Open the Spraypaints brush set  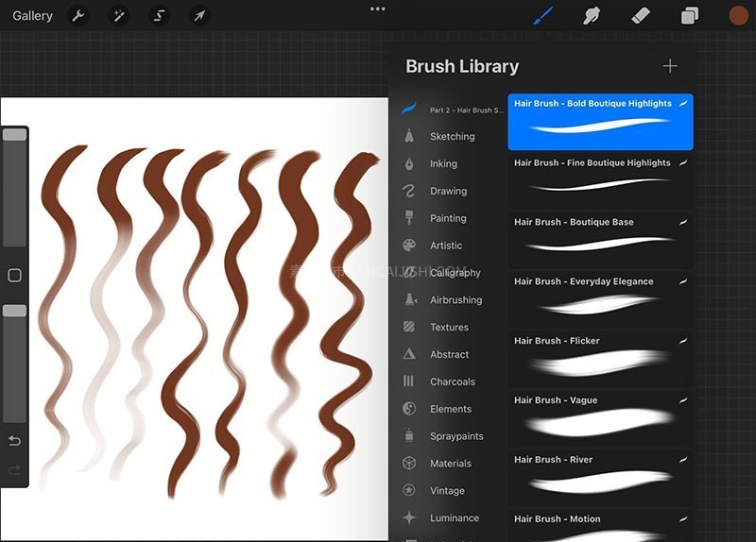coord(453,436)
